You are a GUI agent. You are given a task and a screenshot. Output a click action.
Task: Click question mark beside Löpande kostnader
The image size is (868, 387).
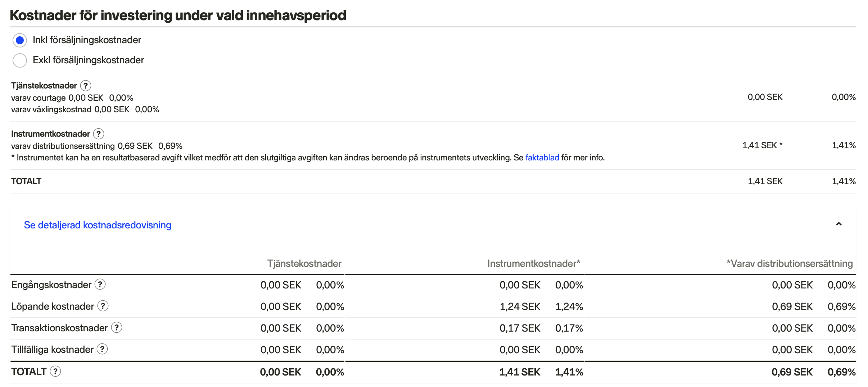(x=103, y=306)
